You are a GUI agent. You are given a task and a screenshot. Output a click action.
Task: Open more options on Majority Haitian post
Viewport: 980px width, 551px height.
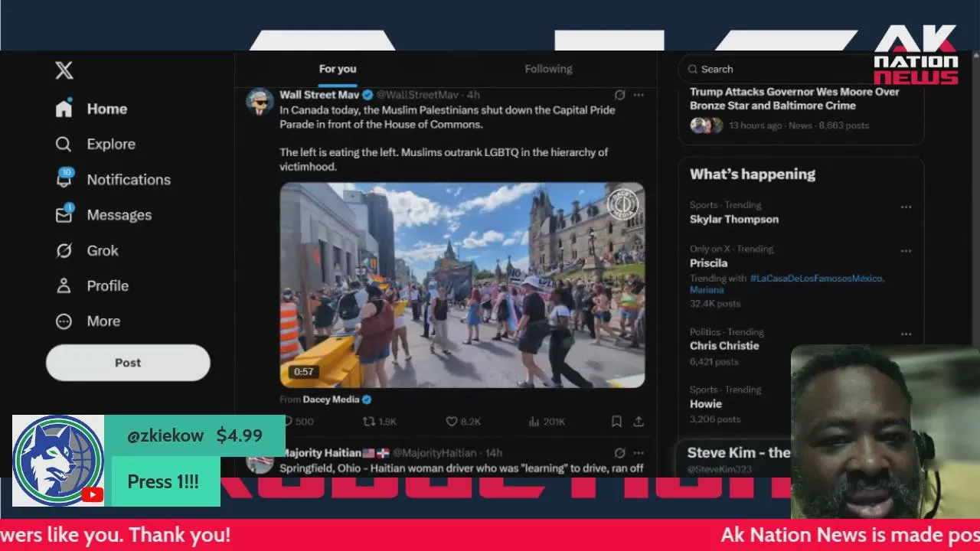pos(639,453)
